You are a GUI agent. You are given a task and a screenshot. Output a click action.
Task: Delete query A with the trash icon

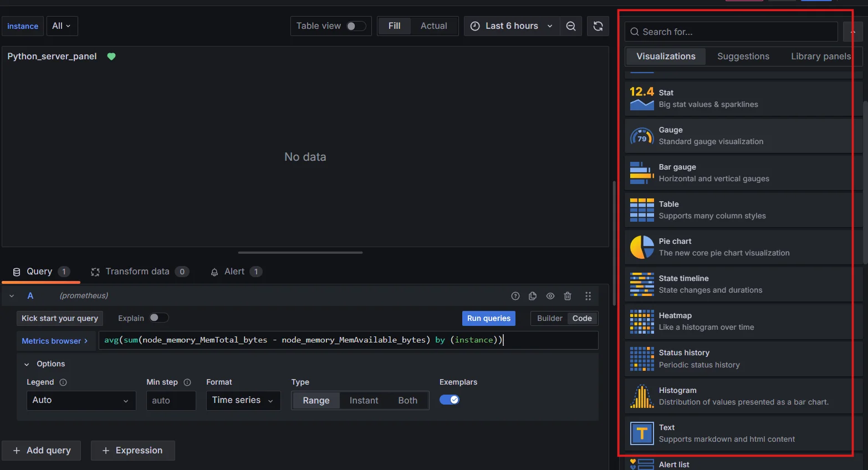pyautogui.click(x=568, y=296)
